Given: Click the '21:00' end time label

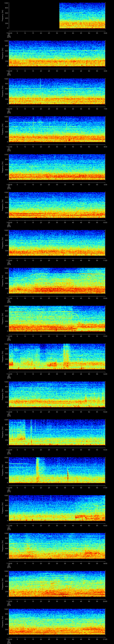Looking at the screenshot, I should pos(105,639).
